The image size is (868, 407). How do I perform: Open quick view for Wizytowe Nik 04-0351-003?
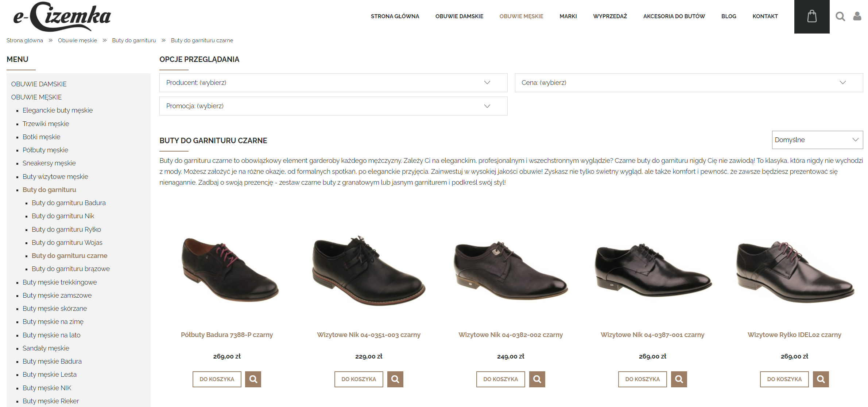395,379
